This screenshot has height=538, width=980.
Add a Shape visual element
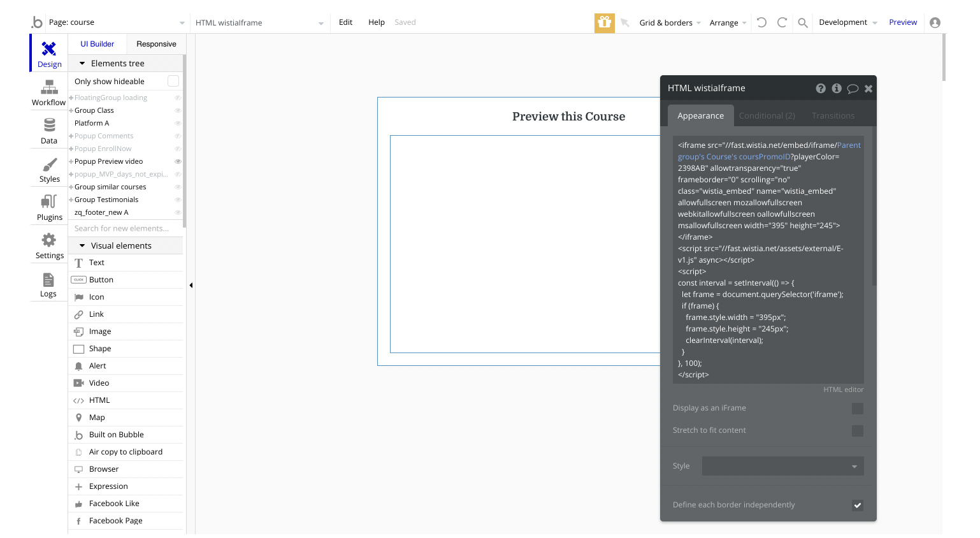point(127,349)
